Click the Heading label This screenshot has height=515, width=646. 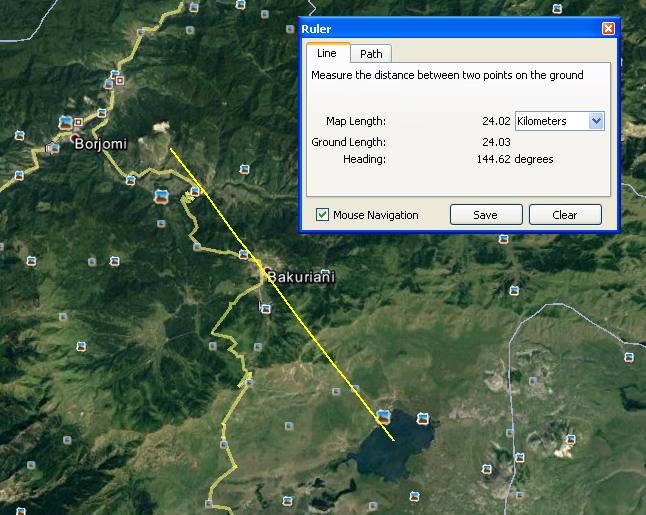tap(365, 159)
